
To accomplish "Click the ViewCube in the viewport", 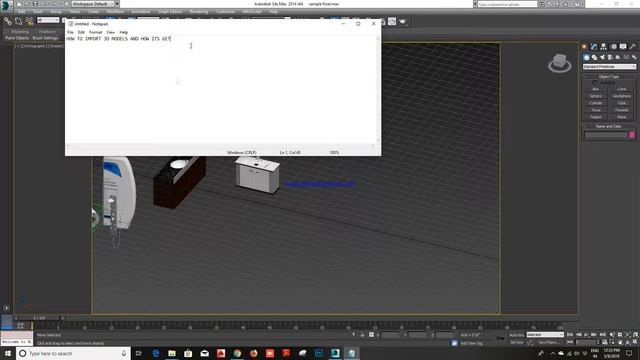I will 560,63.
